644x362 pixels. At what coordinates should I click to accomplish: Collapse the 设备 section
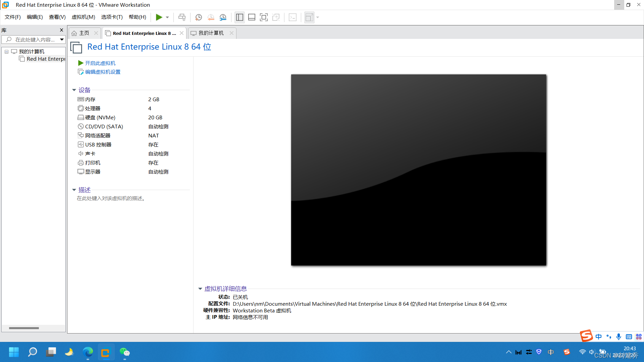pyautogui.click(x=74, y=90)
